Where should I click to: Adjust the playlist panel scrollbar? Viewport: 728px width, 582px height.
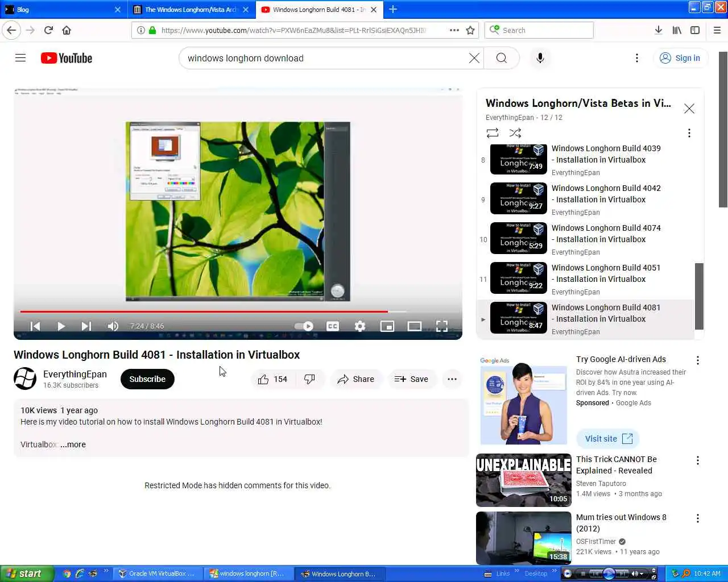(x=699, y=296)
